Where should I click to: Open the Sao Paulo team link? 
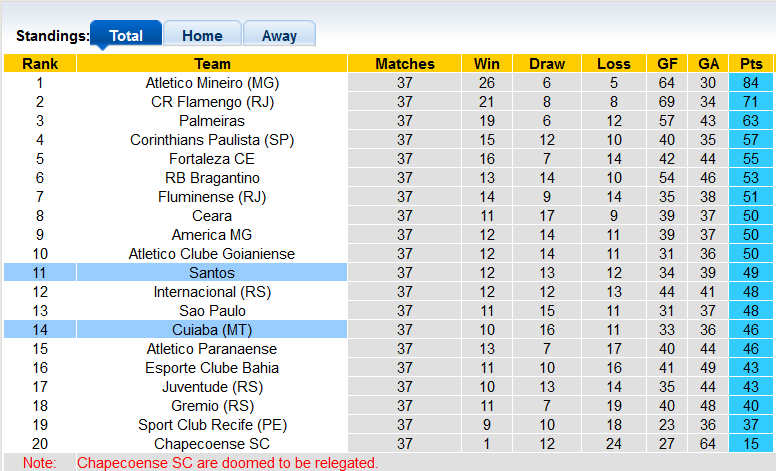[x=212, y=311]
